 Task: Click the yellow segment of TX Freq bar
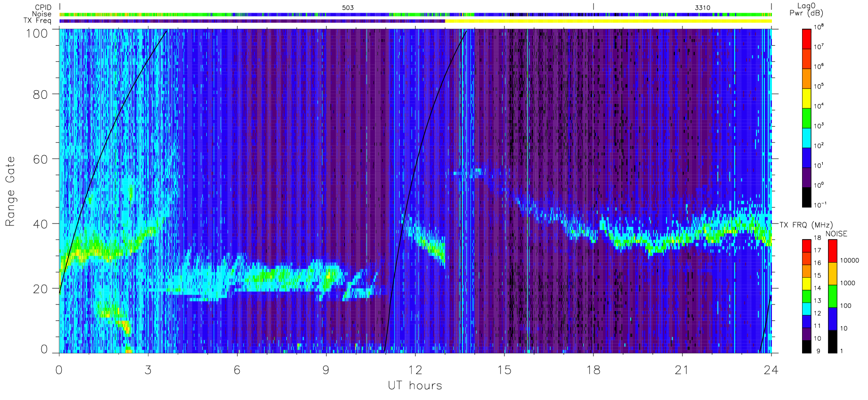(x=608, y=21)
